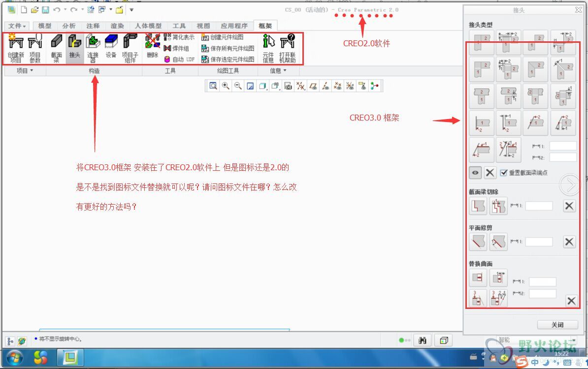This screenshot has width=588, height=369.
Task: Open the Undo history dropdown arrow
Action: click(x=65, y=9)
